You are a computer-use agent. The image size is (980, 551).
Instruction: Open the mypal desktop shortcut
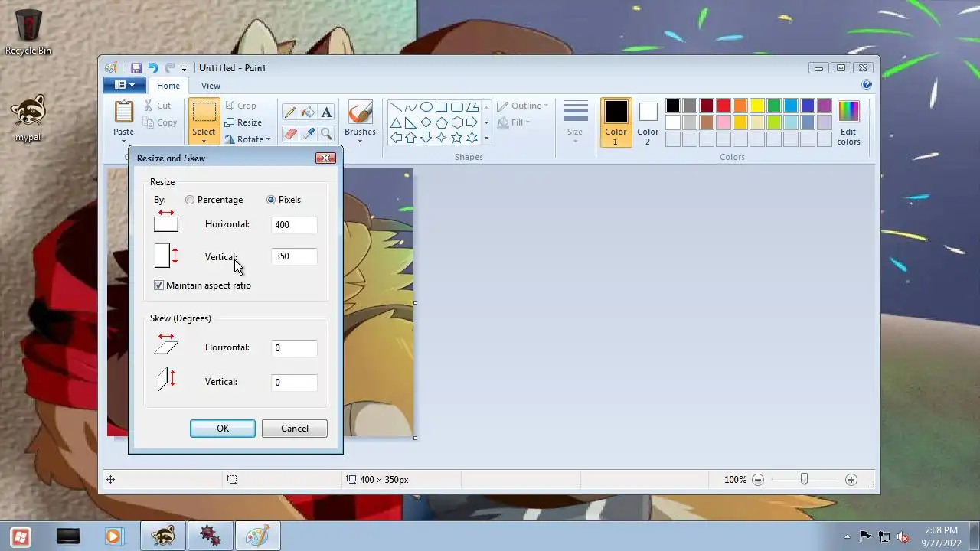coord(28,119)
